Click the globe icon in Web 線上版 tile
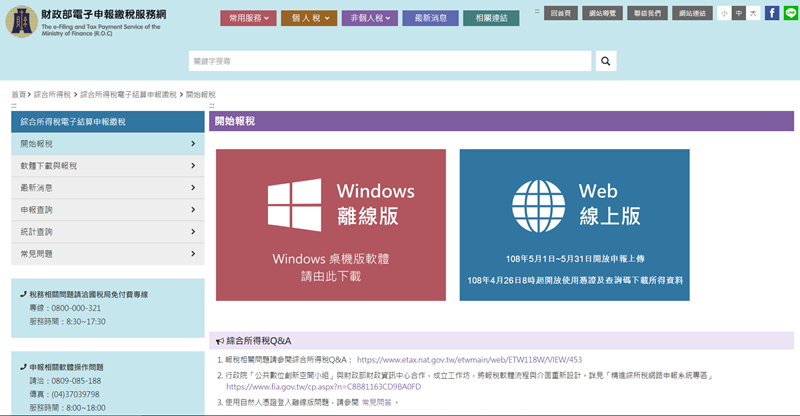Viewport: 800px width, 416px height. coord(538,204)
